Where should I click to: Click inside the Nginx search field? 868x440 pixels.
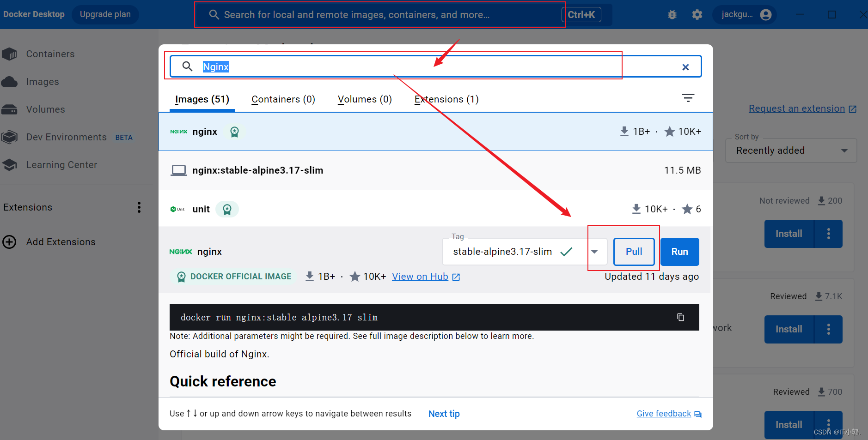point(416,67)
